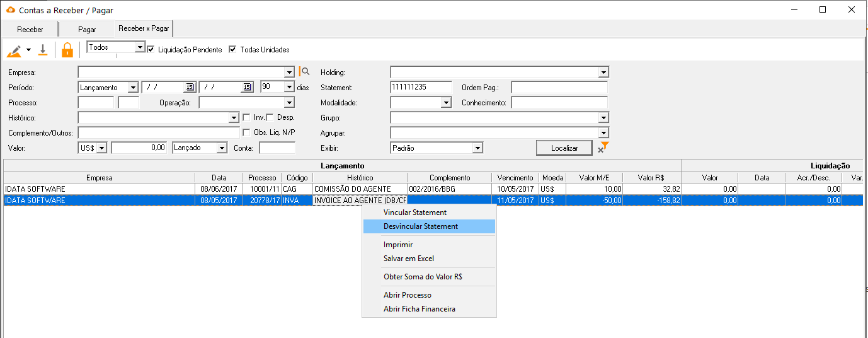This screenshot has width=868, height=338.
Task: Click the orange pencil edit icon
Action: pos(14,50)
